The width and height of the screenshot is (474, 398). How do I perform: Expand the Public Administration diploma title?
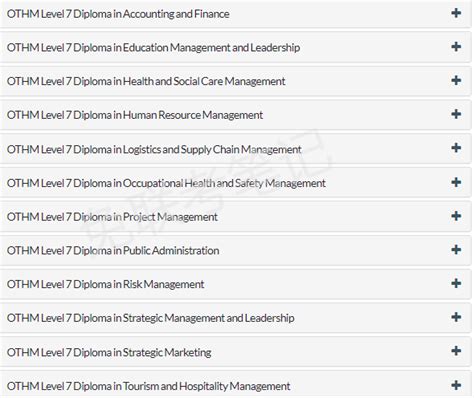(113, 251)
